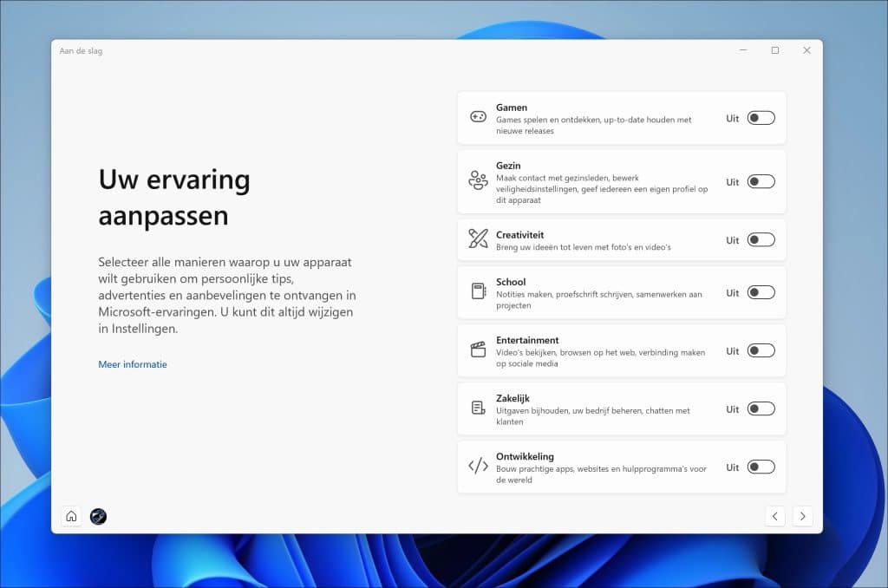The image size is (888, 588).
Task: Maximize the Aan de slag window
Action: pyautogui.click(x=774, y=50)
